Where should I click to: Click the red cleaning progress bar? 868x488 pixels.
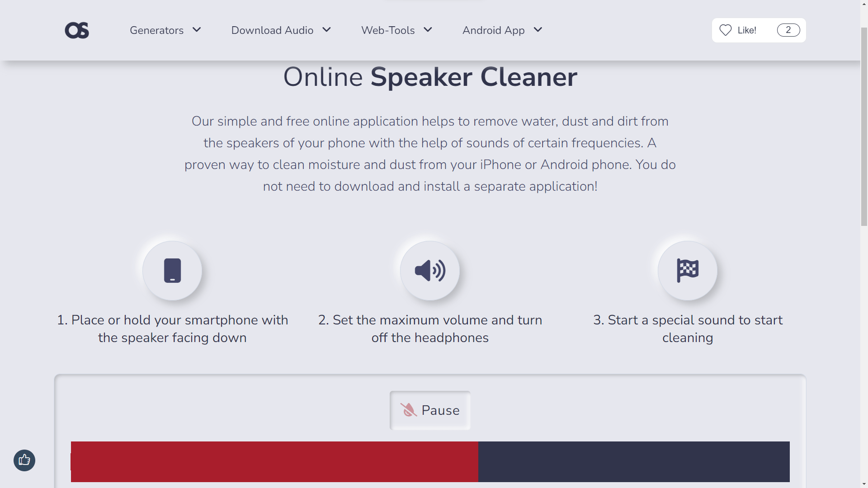pos(274,462)
